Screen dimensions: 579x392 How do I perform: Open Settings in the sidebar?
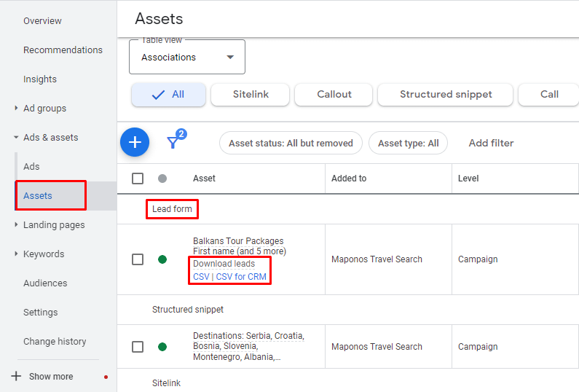[41, 312]
